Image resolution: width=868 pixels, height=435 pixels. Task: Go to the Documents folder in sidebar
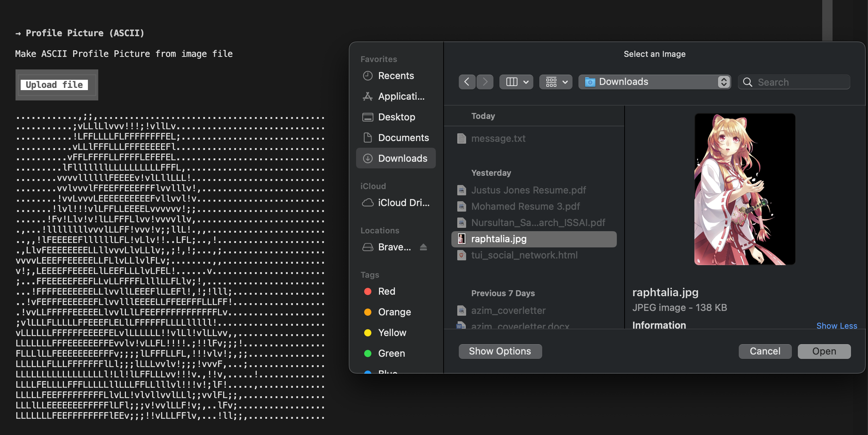coord(403,138)
